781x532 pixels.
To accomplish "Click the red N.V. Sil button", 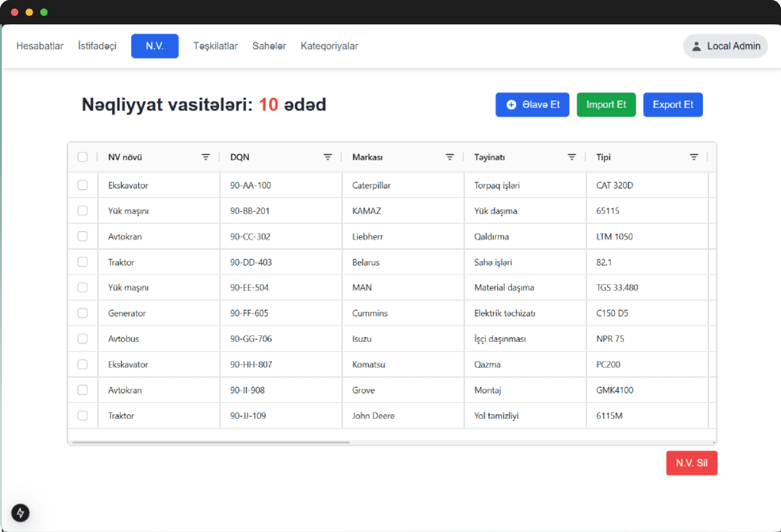I will (x=692, y=463).
